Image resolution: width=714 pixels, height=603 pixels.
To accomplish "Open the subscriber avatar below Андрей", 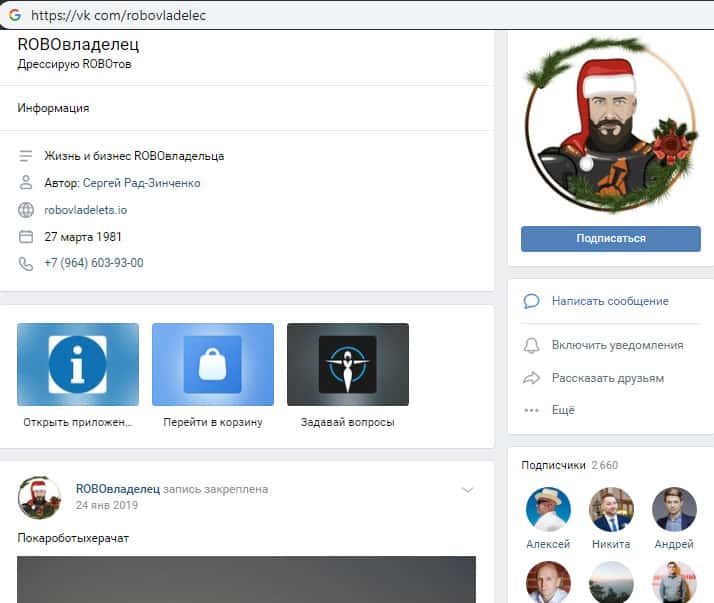I will point(674,582).
